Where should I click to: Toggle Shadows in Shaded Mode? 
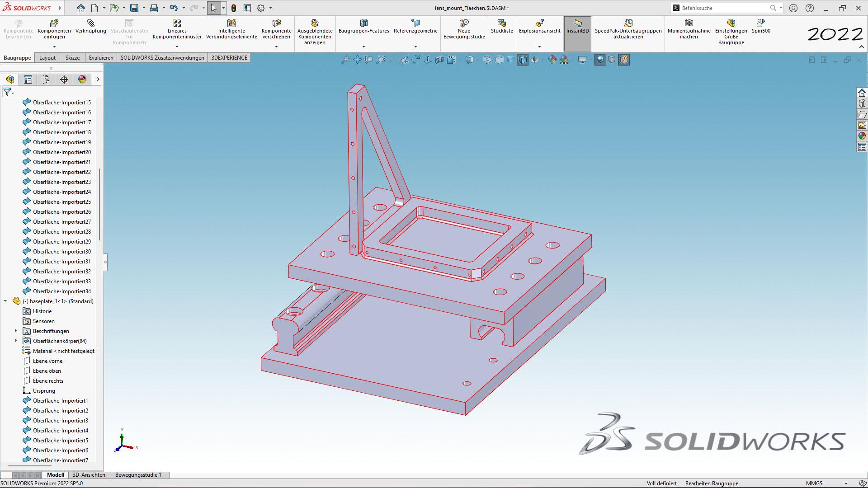tap(612, 60)
